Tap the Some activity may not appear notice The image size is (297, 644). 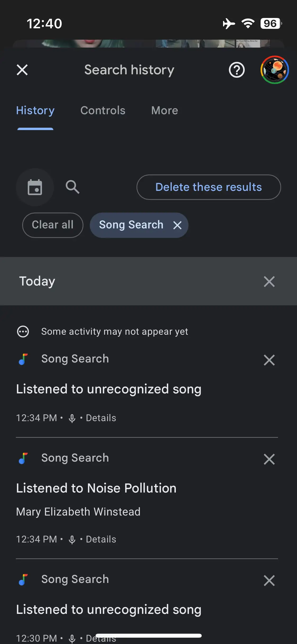tap(115, 332)
